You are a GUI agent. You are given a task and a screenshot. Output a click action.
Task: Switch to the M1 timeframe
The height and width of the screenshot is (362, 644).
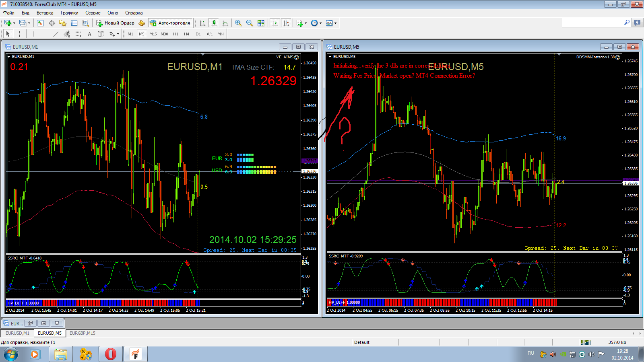[x=130, y=34]
